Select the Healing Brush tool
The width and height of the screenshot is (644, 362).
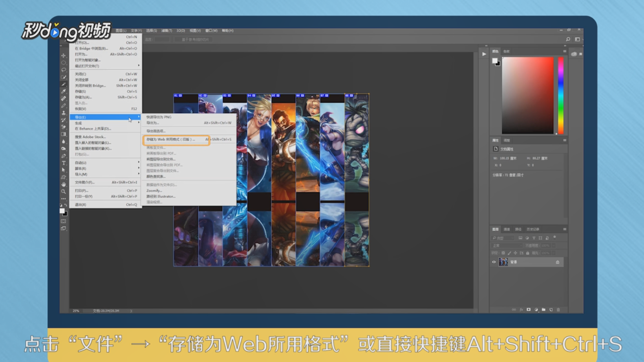(x=64, y=98)
